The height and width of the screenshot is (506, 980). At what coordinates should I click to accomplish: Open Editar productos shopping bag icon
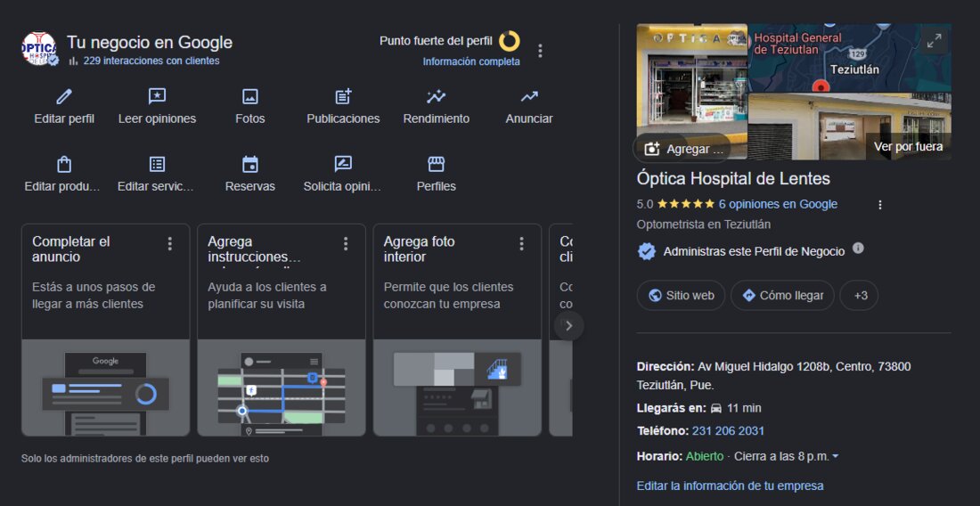pos(64,164)
